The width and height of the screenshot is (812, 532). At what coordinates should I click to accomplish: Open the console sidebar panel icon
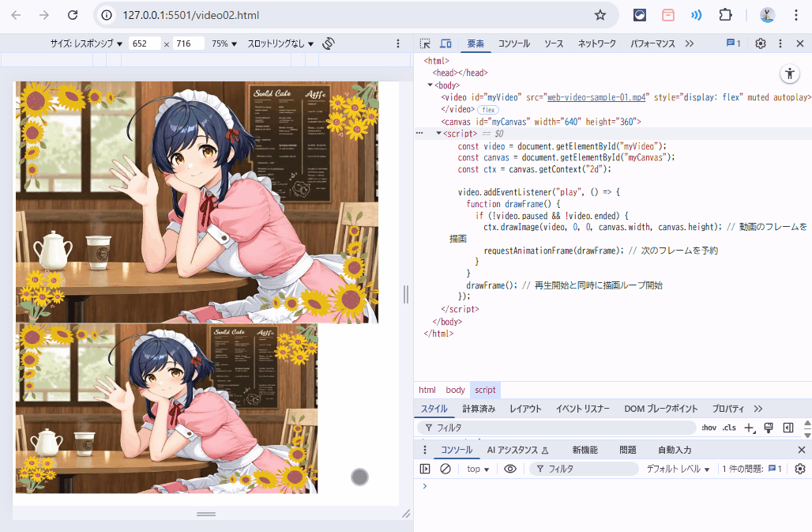425,469
